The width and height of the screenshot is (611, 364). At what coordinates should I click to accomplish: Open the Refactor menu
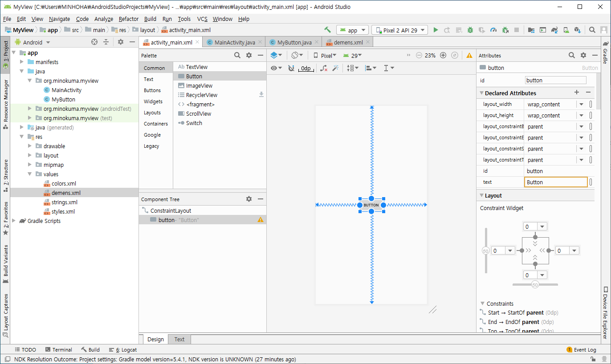point(129,19)
